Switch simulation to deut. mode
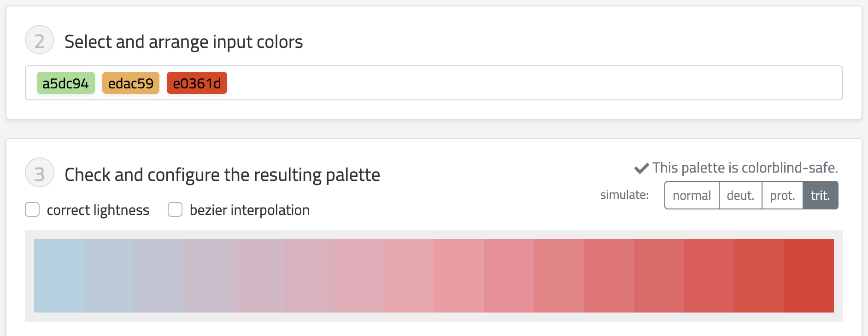This screenshot has width=868, height=336. click(x=740, y=196)
